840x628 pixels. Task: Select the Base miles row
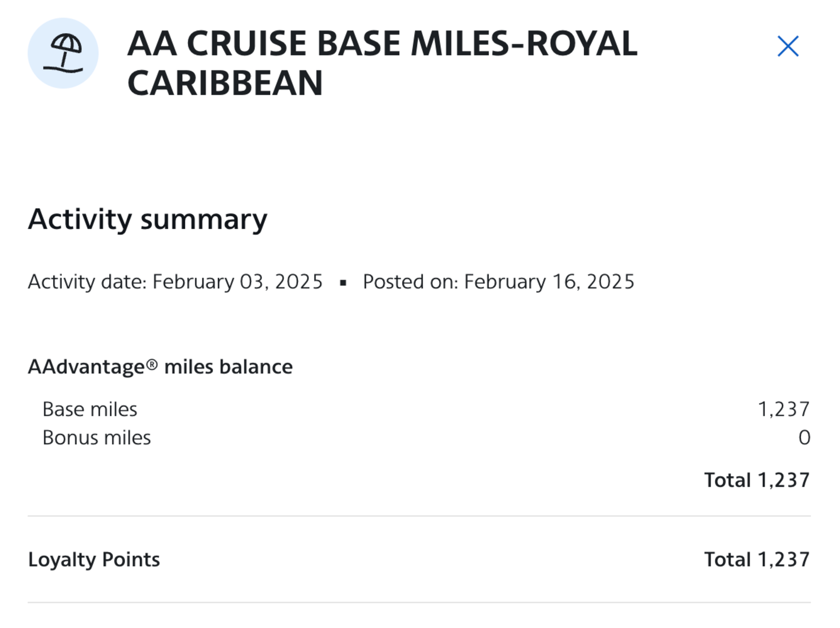[x=90, y=409]
